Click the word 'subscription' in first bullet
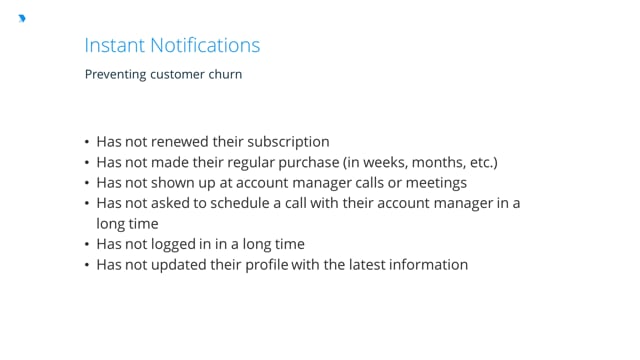 tap(288, 142)
